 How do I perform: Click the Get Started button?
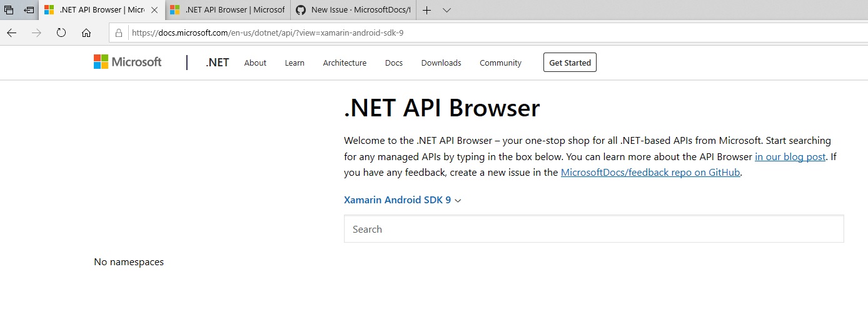(x=570, y=63)
